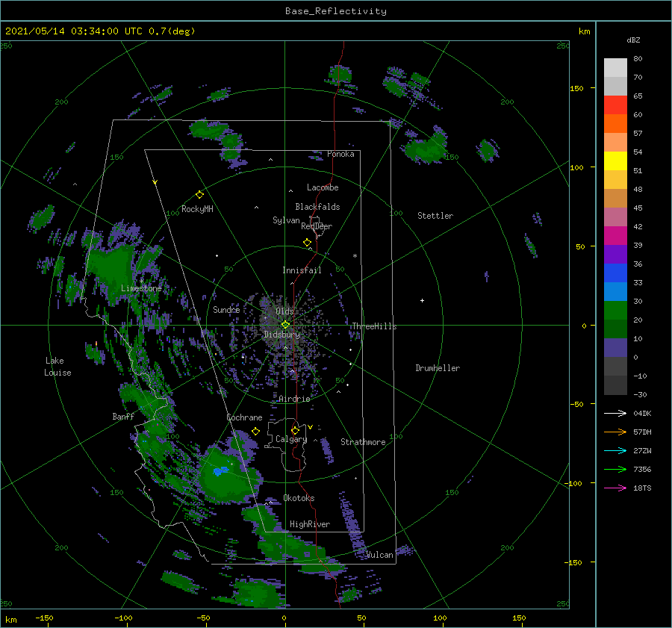The image size is (672, 628).
Task: Click the orange 57 dBZ color swatch
Action: [x=615, y=124]
